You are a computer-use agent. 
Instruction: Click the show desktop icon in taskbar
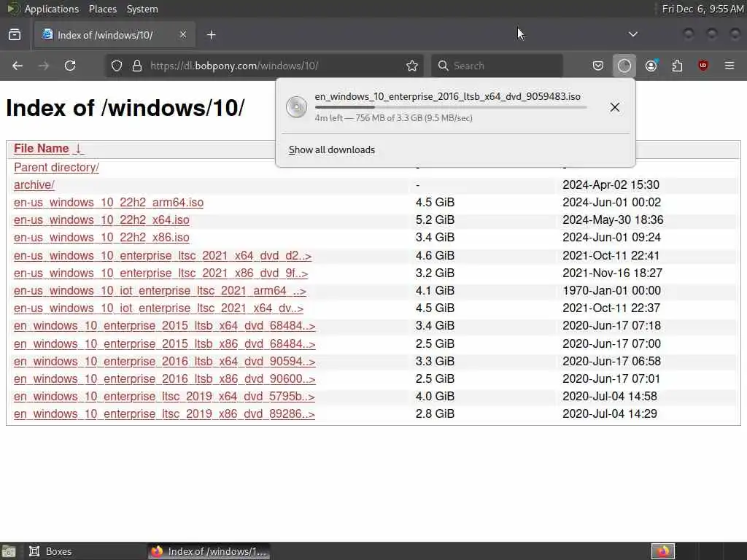tap(9, 551)
